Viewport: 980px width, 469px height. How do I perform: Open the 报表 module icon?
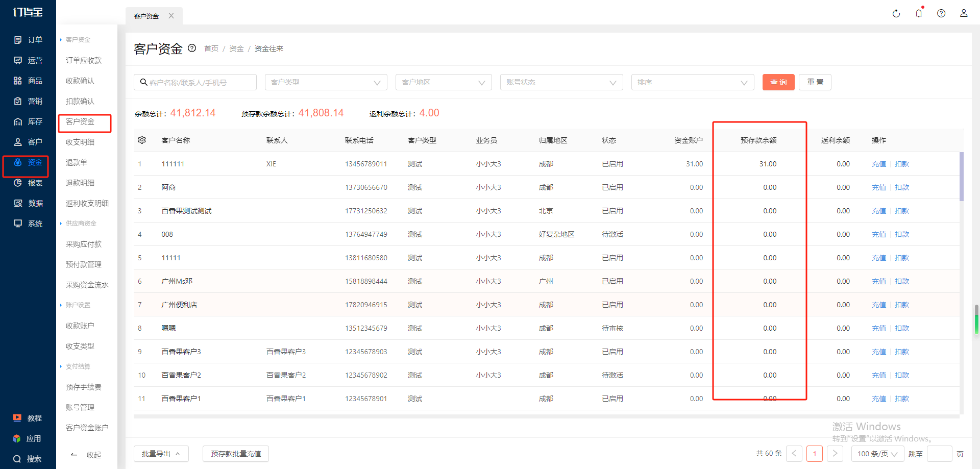[18, 183]
